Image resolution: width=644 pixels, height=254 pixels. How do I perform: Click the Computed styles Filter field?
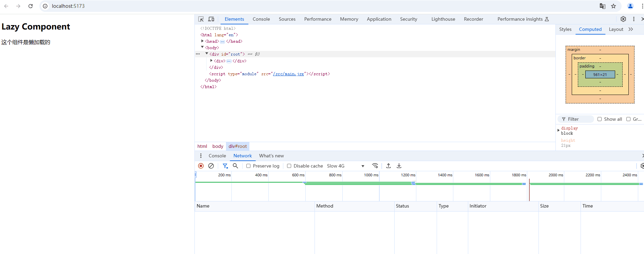click(576, 119)
